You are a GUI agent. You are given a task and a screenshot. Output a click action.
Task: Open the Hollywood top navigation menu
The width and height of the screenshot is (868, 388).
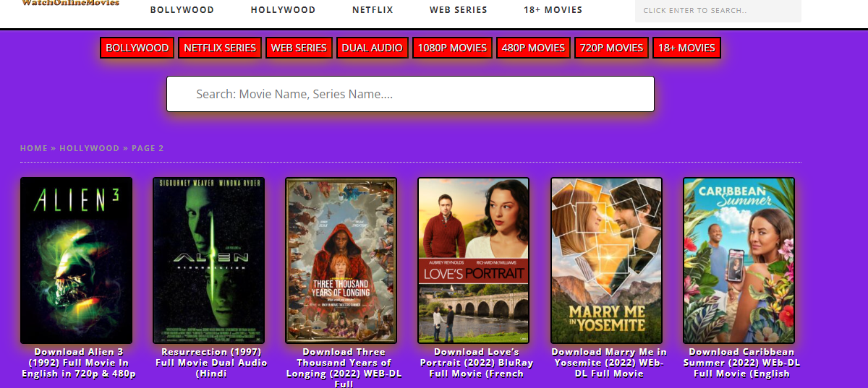click(x=283, y=10)
